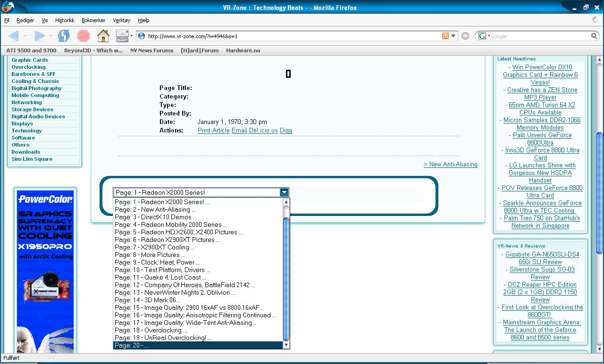Click the Print Article link
This screenshot has width=604, height=364.
click(x=214, y=130)
